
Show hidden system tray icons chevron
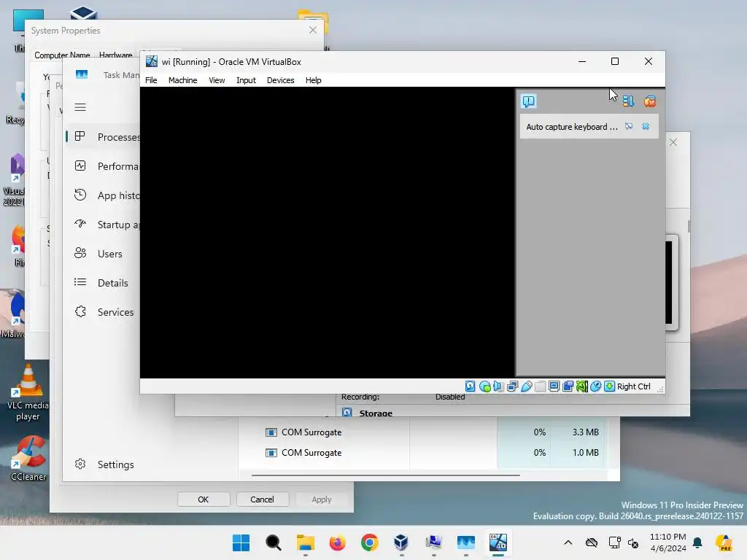(568, 542)
